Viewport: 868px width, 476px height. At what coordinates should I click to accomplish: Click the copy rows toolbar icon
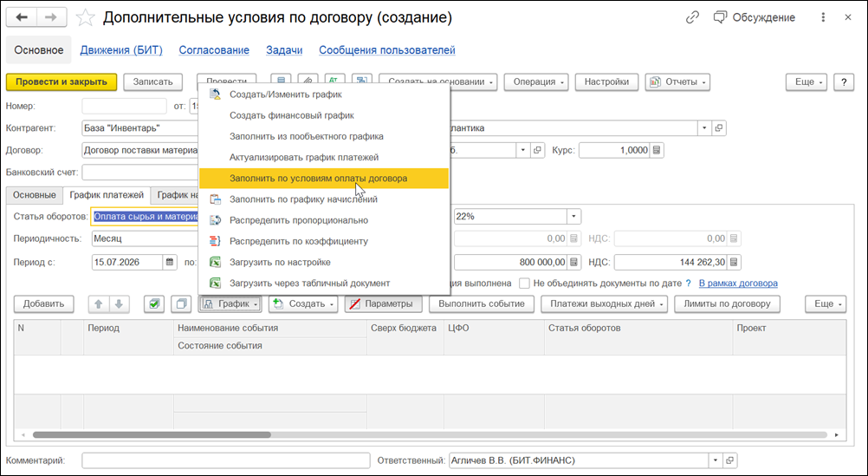[x=180, y=303]
